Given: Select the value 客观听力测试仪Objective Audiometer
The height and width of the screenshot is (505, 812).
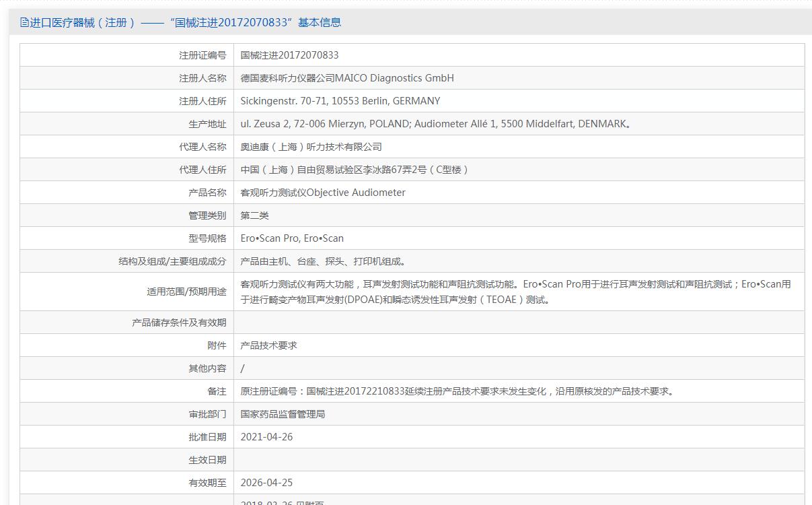Looking at the screenshot, I should pos(323,193).
